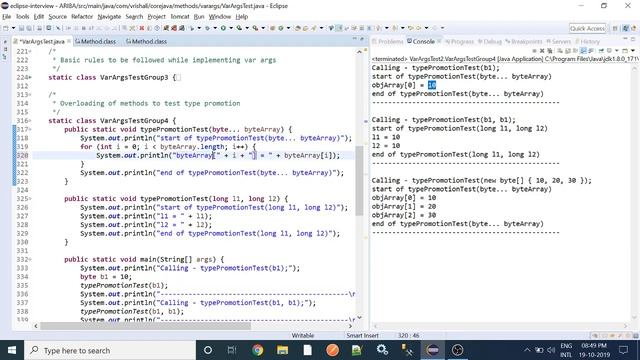
Task: Open the New wizard dropdown arrow
Action: pos(13,28)
